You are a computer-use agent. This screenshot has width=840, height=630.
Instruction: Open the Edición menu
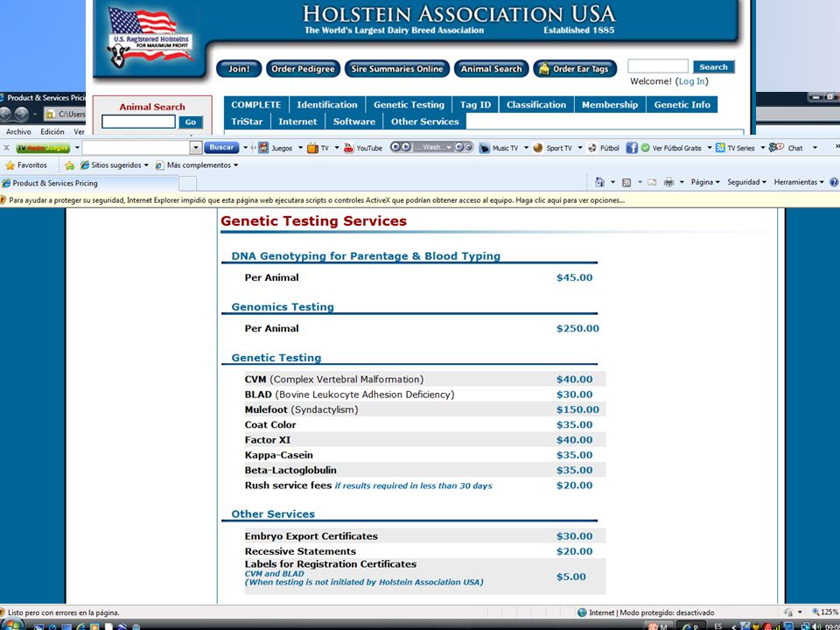(52, 131)
